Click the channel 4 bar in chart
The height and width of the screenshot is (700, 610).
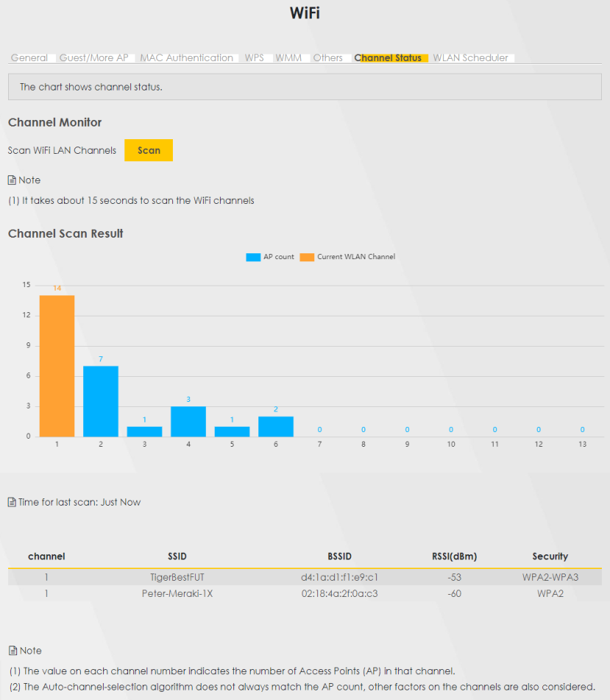click(188, 421)
